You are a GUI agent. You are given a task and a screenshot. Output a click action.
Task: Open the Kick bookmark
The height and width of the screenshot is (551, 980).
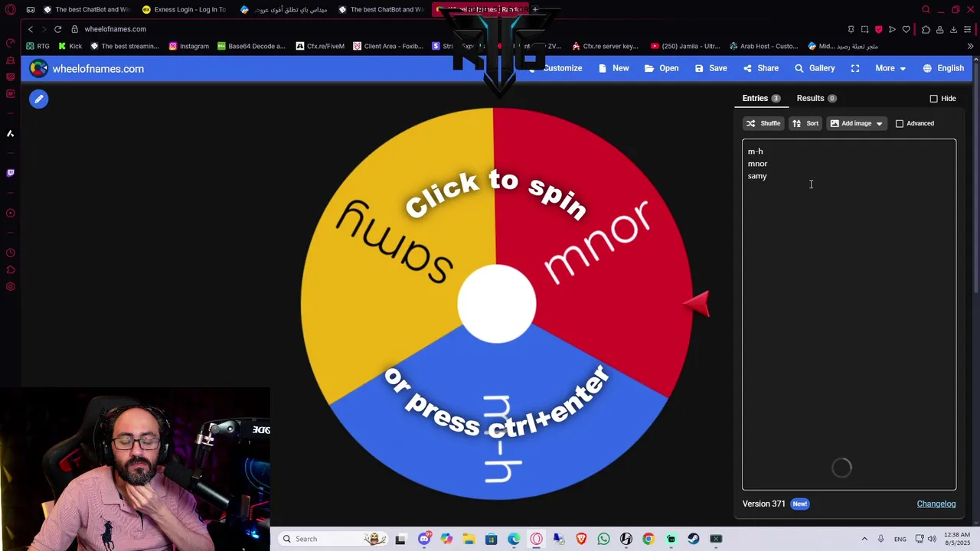click(70, 46)
